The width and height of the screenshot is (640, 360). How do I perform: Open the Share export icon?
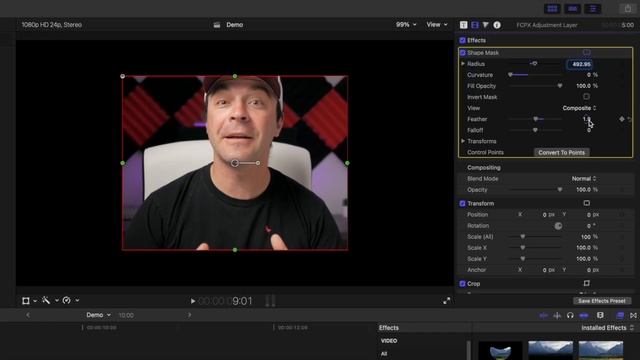(628, 9)
